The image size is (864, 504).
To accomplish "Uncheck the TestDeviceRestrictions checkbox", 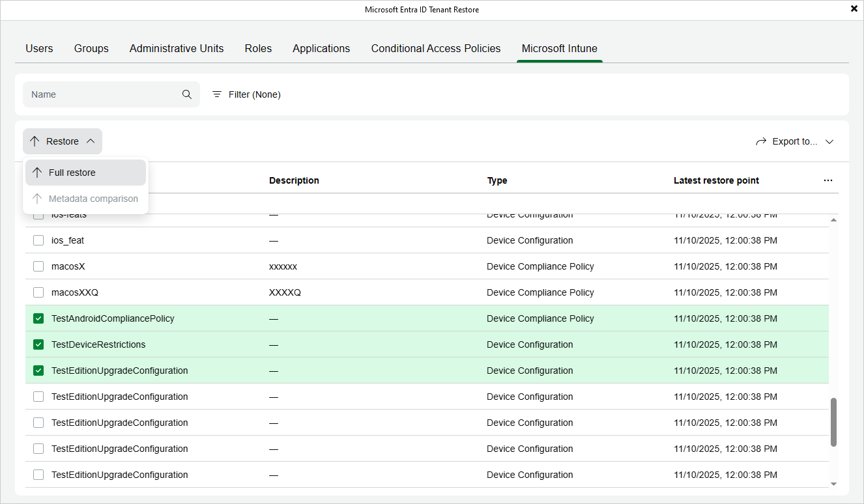I will [38, 344].
